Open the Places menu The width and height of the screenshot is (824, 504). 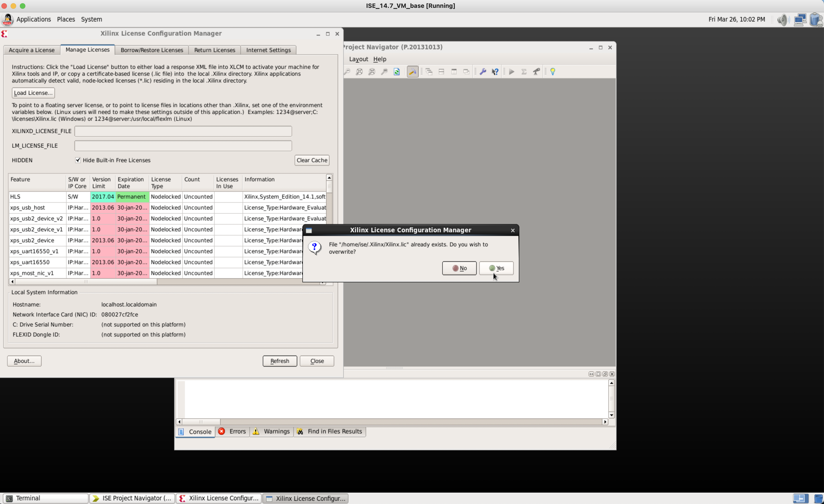click(x=66, y=19)
